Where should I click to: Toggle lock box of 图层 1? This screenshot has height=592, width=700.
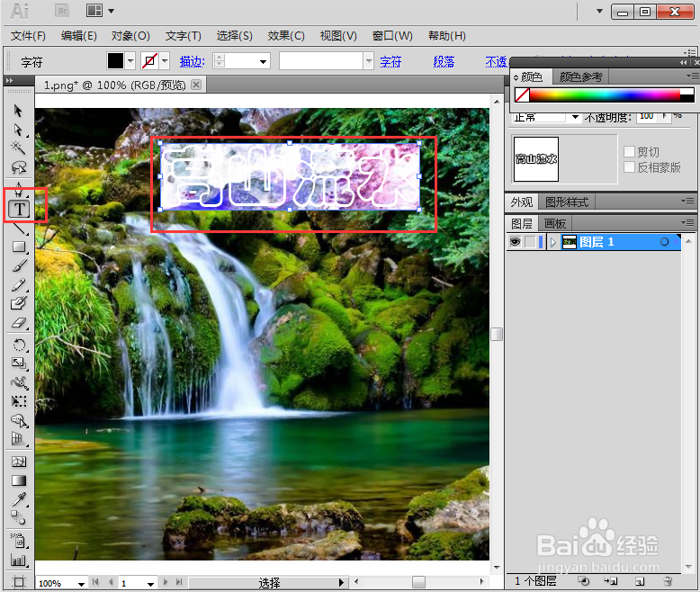[530, 242]
